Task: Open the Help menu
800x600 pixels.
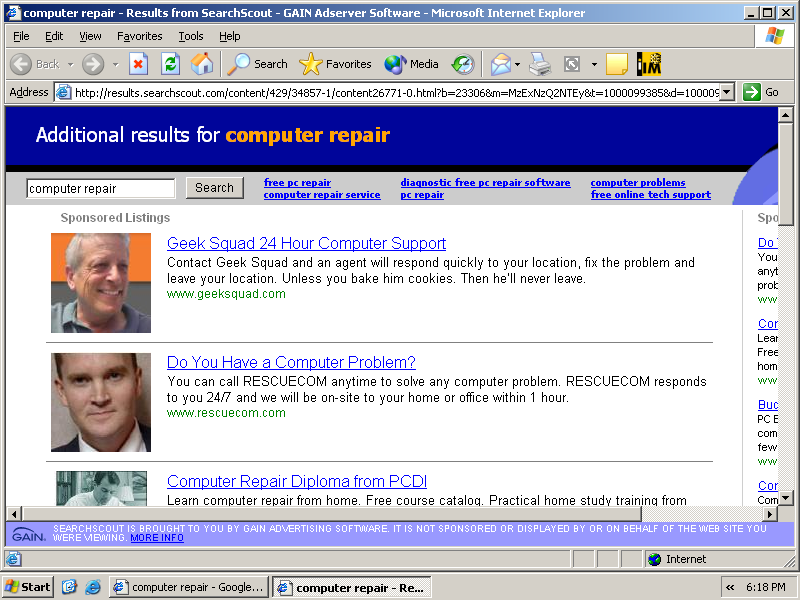Action: pos(230,36)
